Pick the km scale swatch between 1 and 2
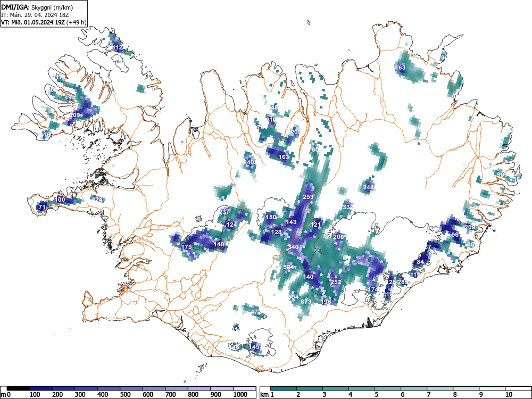Image resolution: width=532 pixels, height=399 pixels. tap(284, 388)
